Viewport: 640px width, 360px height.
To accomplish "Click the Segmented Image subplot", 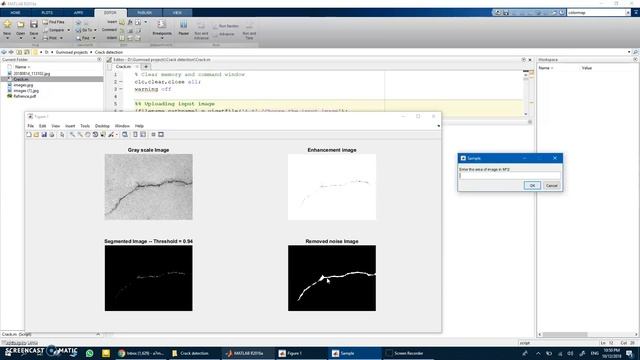I will coord(149,278).
